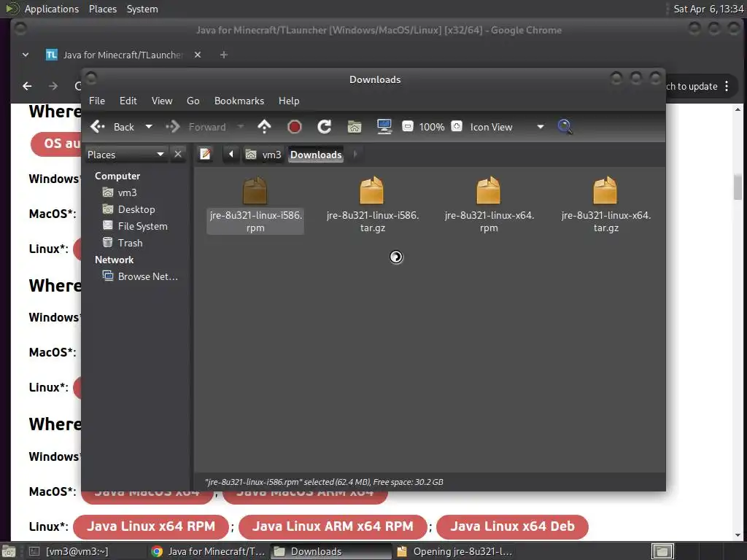Click the Chrome page vertical scrollbar thumb
The height and width of the screenshot is (560, 747).
(738, 187)
